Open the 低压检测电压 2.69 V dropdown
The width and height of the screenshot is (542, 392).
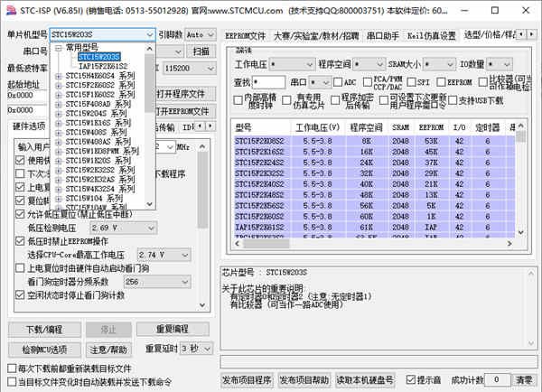click(123, 228)
